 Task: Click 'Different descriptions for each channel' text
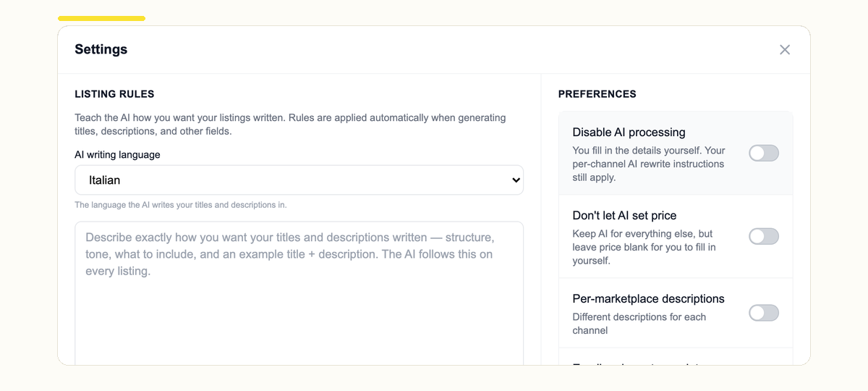click(639, 324)
